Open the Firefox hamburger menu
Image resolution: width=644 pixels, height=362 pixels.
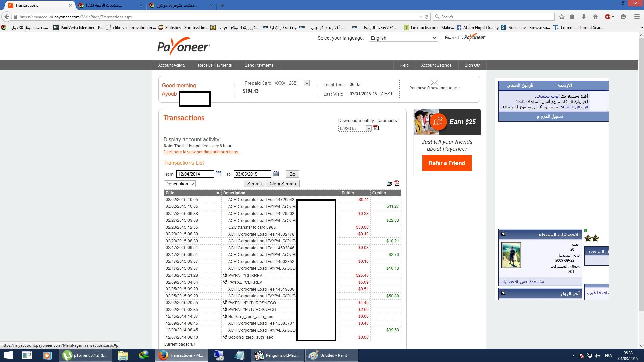pyautogui.click(x=637, y=17)
